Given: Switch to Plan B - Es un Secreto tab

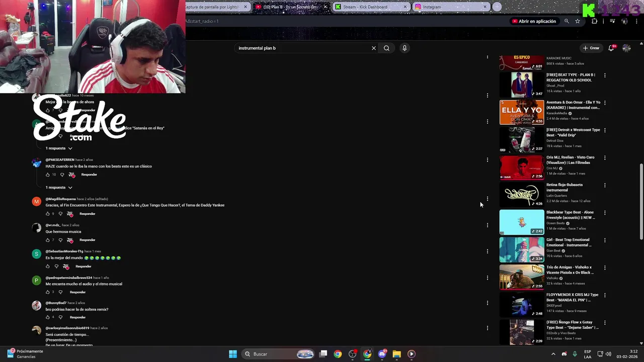Looking at the screenshot, I should (291, 7).
